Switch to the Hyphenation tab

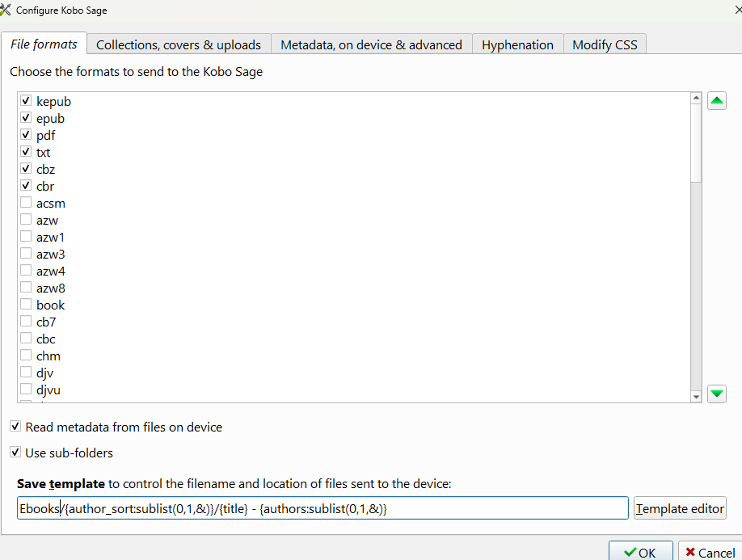click(517, 45)
